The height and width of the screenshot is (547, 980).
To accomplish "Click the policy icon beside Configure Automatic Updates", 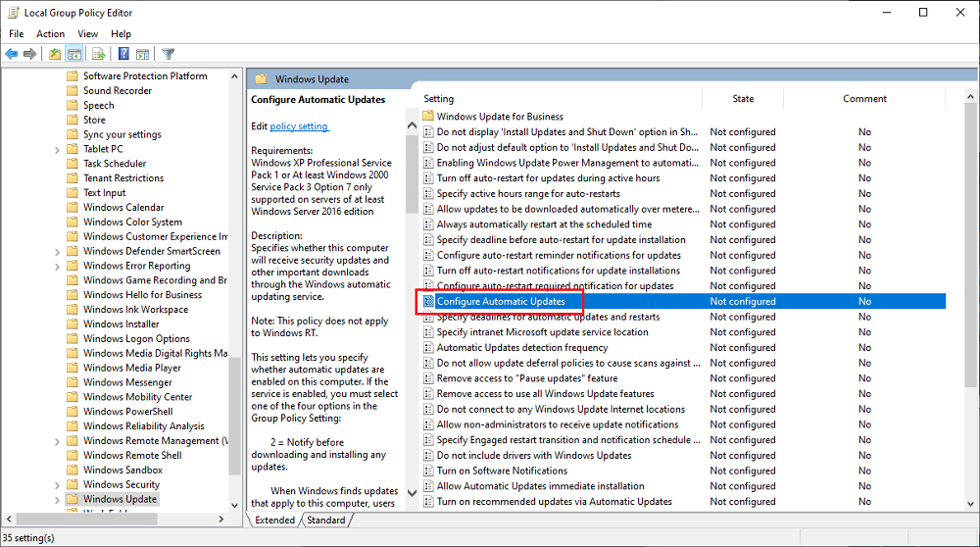I will (428, 301).
